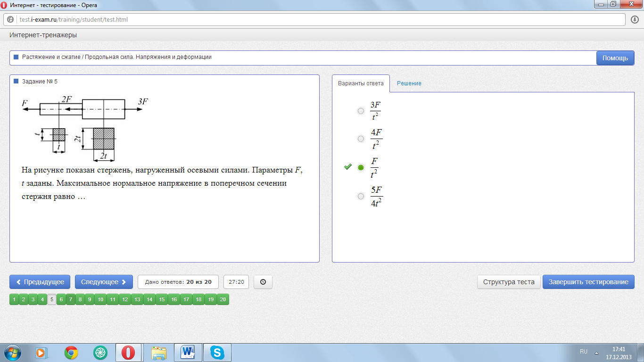The image size is (644, 362).
Task: Open Google Chrome from taskbar
Action: point(71,353)
